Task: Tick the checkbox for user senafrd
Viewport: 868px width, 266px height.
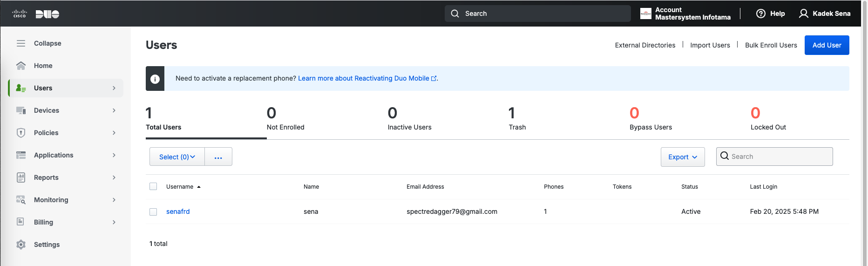Action: coord(153,212)
